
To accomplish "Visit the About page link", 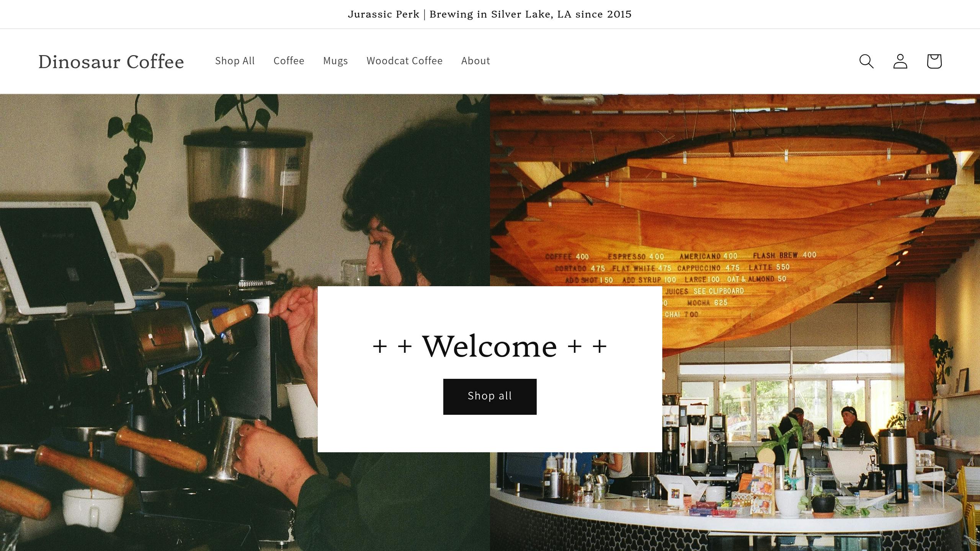I will [x=475, y=61].
